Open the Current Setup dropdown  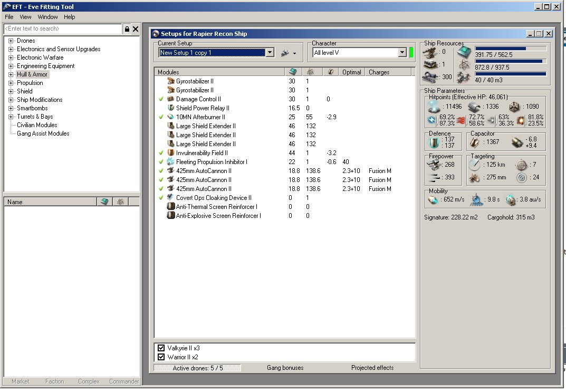pos(270,53)
